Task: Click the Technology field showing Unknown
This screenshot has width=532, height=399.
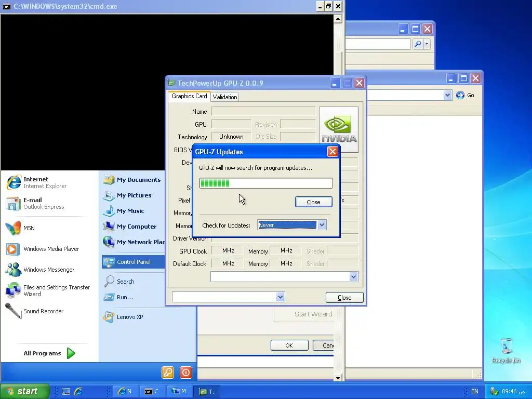Action: tap(231, 137)
